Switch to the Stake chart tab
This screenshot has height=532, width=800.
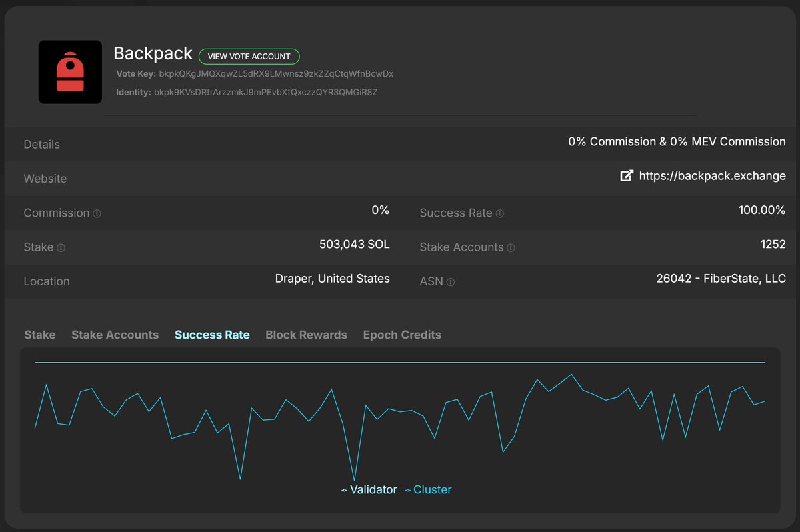click(x=40, y=335)
